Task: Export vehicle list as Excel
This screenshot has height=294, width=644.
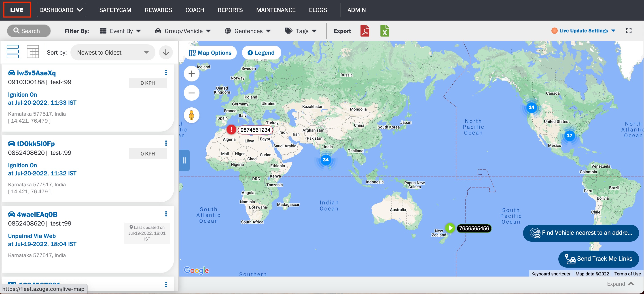Action: click(x=385, y=31)
